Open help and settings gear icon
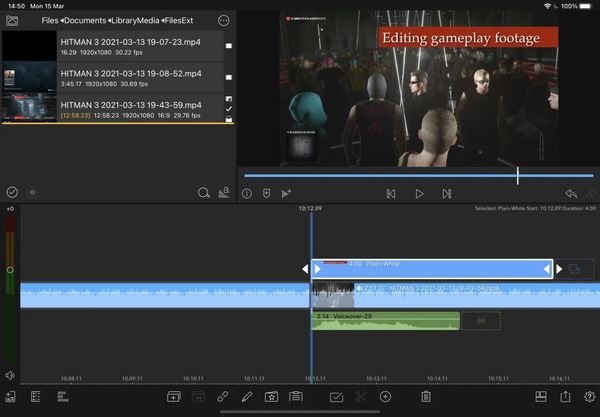Viewport: 600px width, 417px height. pyautogui.click(x=590, y=397)
